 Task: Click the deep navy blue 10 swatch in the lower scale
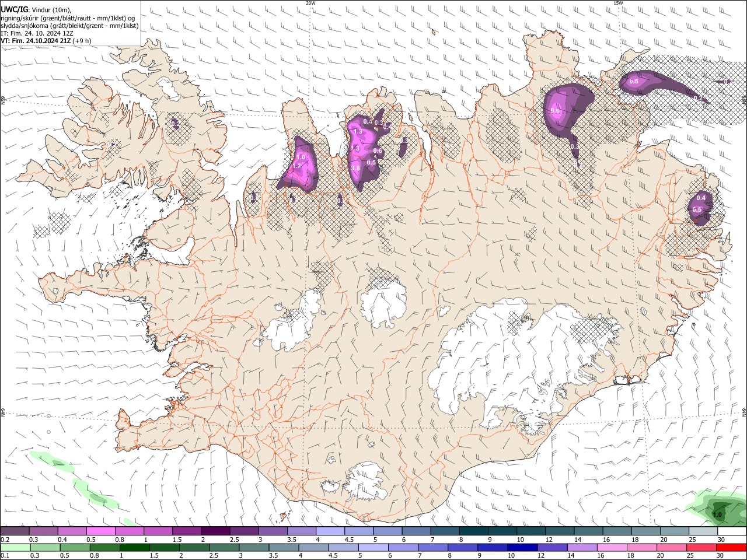point(523,548)
